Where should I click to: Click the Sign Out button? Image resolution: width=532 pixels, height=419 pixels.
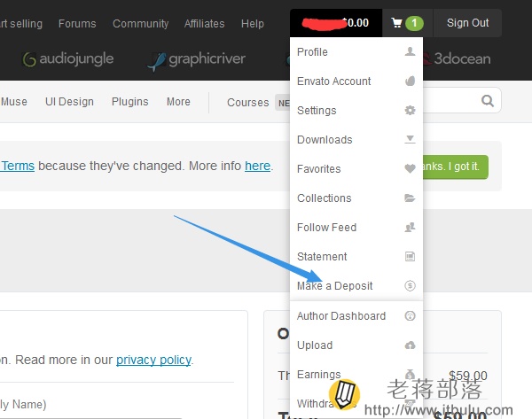(x=467, y=23)
